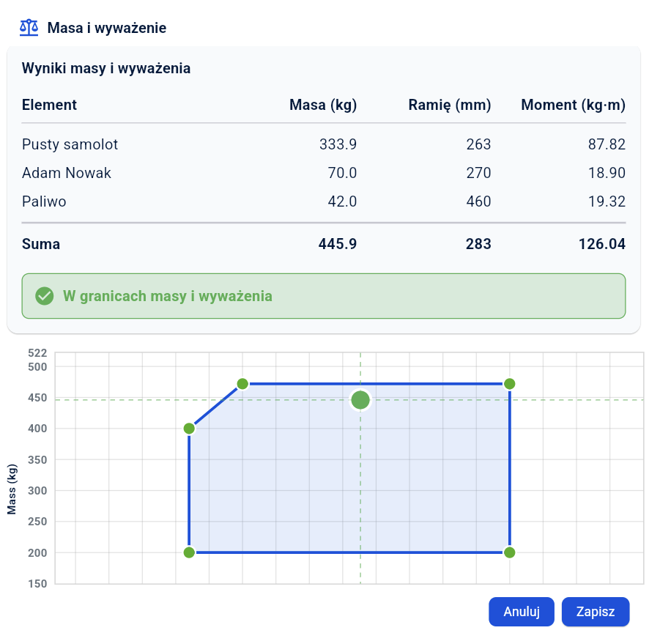This screenshot has height=644, width=649.
Task: Click the fuel arm value 460
Action: [478, 201]
